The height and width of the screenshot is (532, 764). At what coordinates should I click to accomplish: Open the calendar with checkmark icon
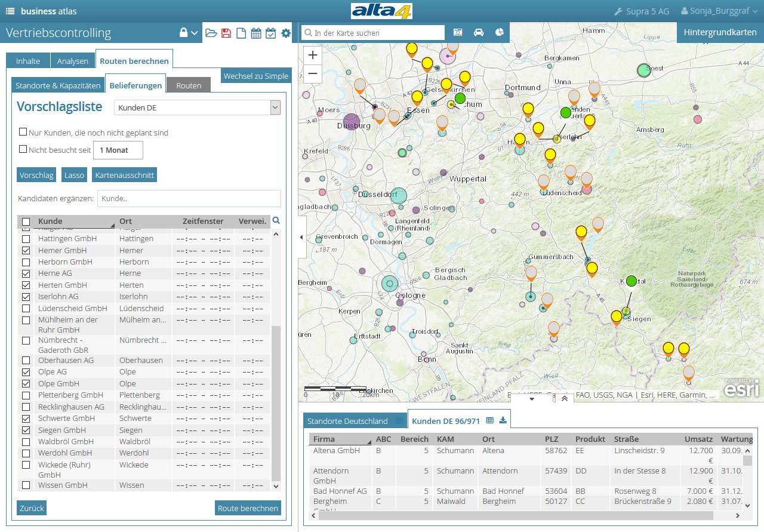tap(270, 33)
